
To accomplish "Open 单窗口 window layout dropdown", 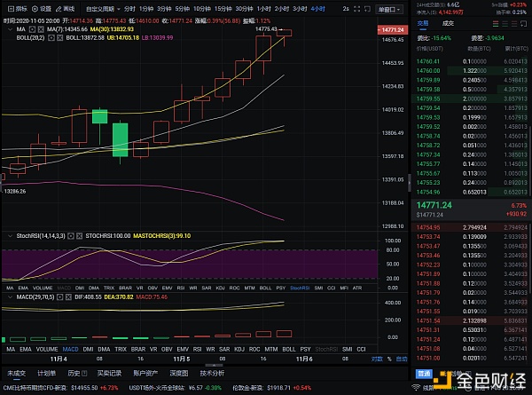I will 389,9.
